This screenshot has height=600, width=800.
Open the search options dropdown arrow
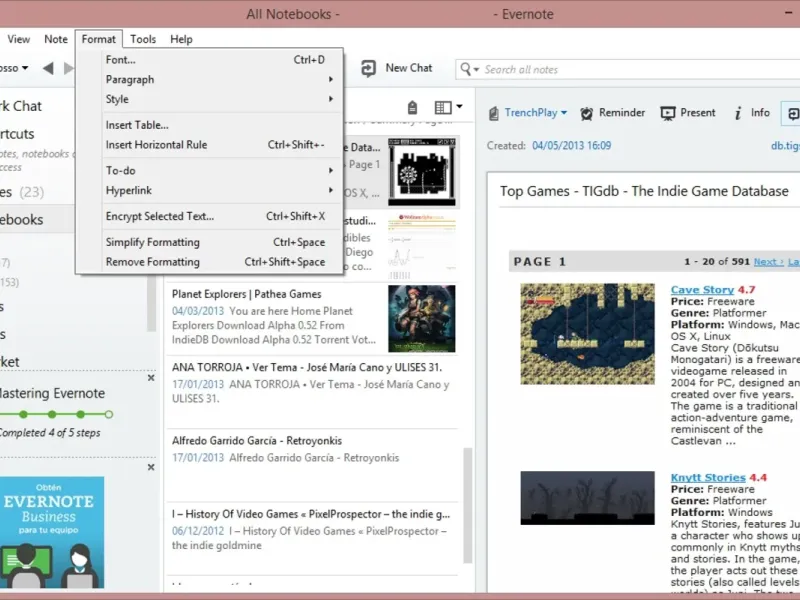tap(477, 69)
